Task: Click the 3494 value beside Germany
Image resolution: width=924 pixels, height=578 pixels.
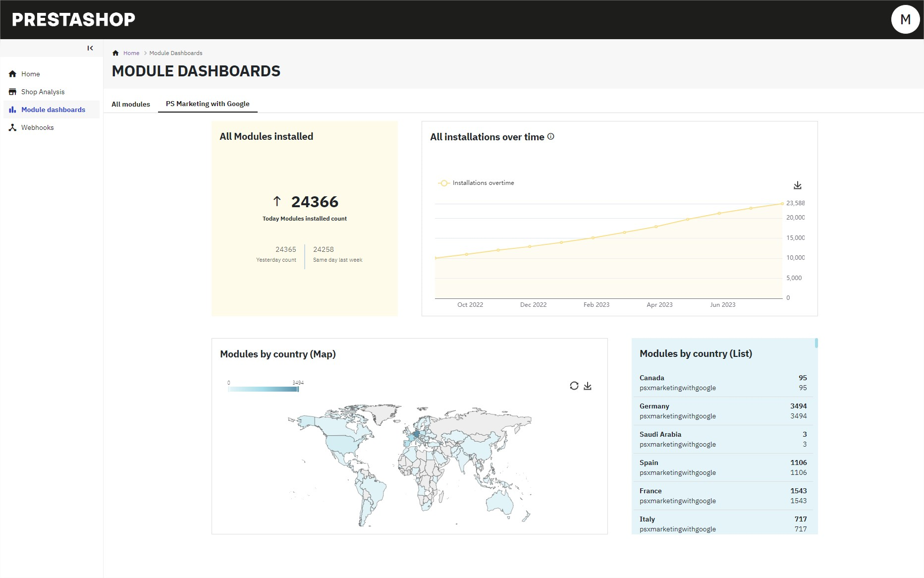Action: tap(798, 406)
